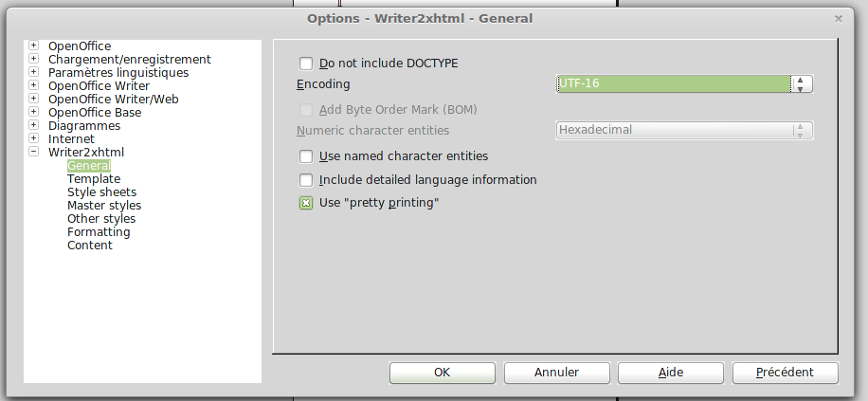Open the Formatting options page

(x=99, y=232)
